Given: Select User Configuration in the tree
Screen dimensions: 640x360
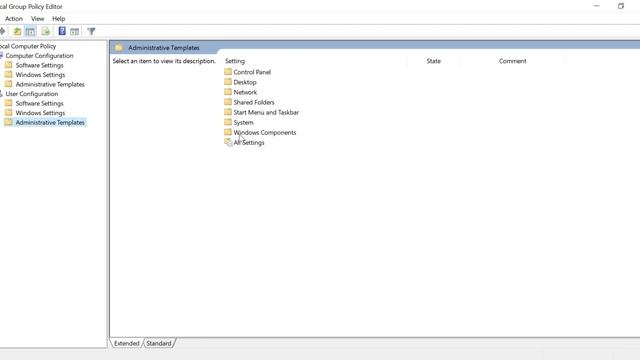Looking at the screenshot, I should point(32,94).
